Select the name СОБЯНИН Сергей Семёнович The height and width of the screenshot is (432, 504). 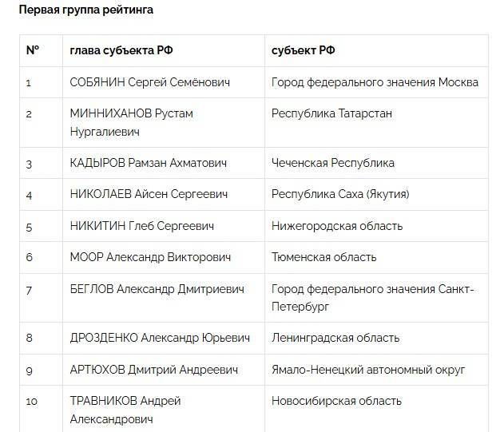pyautogui.click(x=149, y=82)
